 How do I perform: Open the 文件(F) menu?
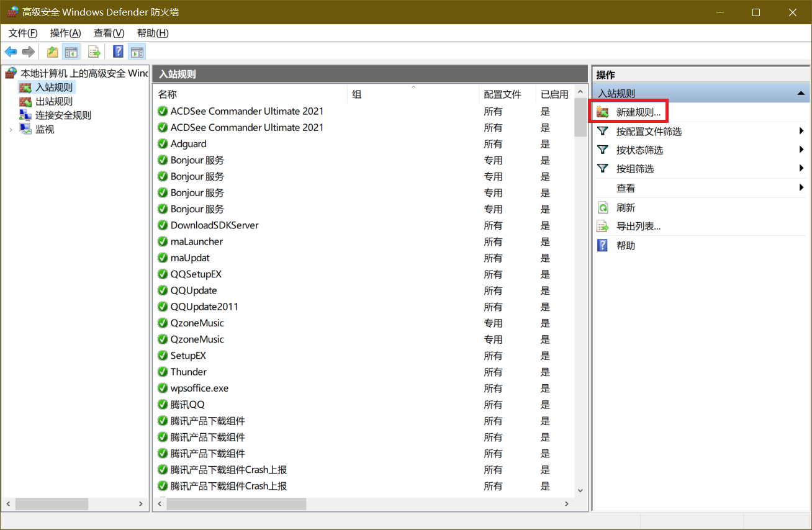coord(23,33)
